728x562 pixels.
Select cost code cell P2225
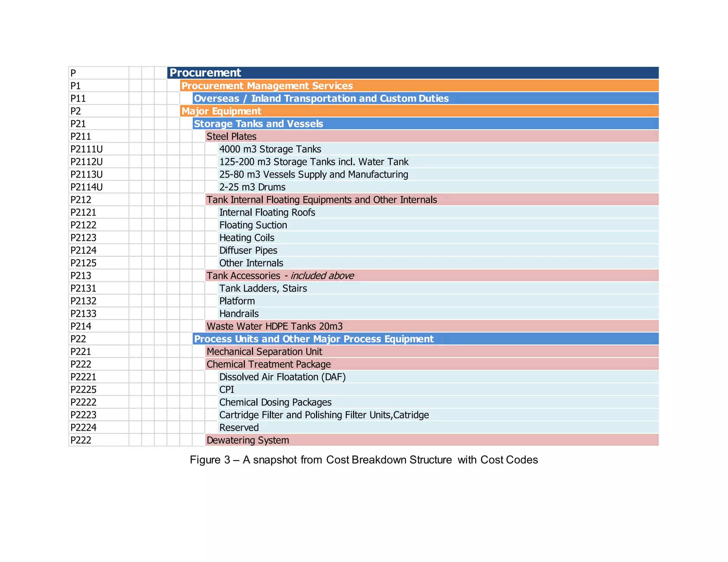tap(99, 389)
